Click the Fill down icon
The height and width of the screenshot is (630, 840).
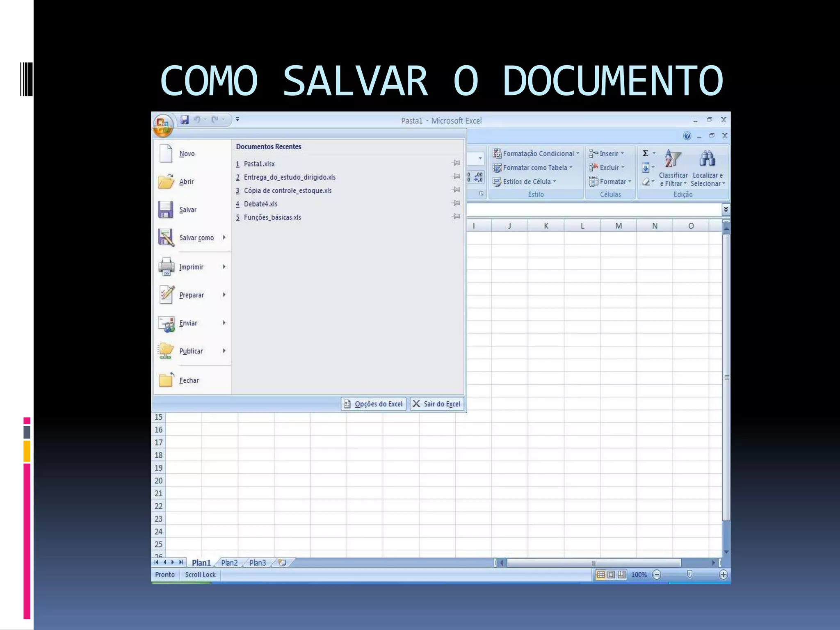646,168
